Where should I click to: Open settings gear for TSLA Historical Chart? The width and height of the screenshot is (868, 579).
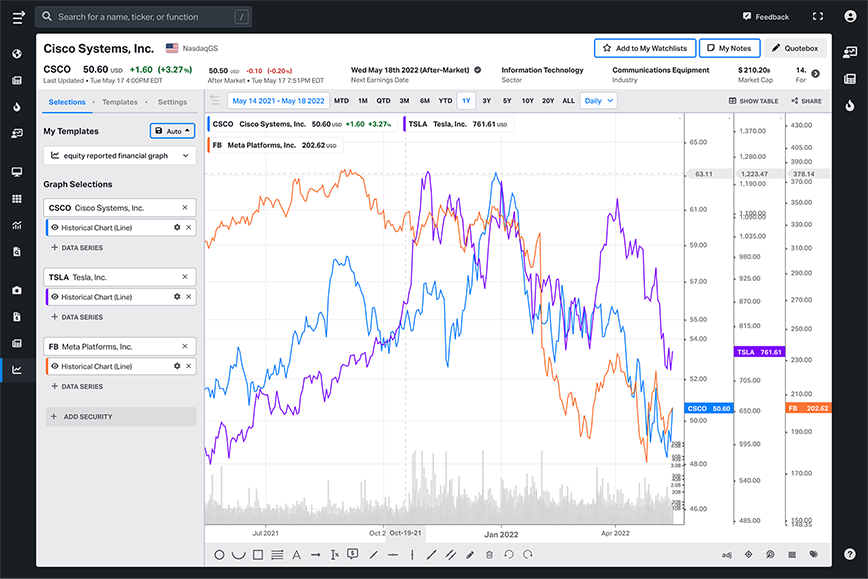(x=177, y=297)
